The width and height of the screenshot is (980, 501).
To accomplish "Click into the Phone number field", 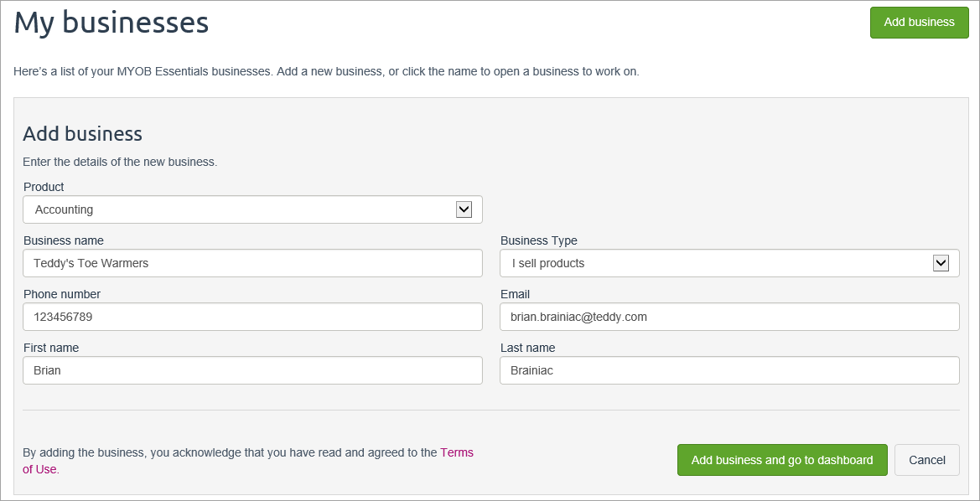I will [251, 317].
